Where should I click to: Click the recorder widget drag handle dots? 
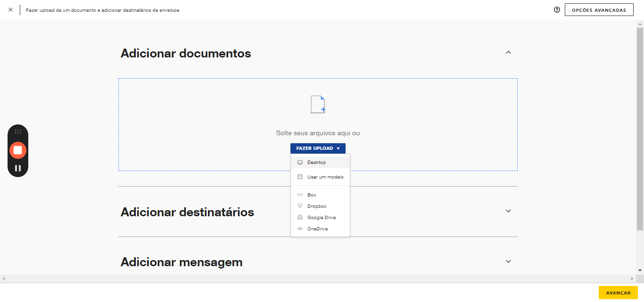pos(18,131)
